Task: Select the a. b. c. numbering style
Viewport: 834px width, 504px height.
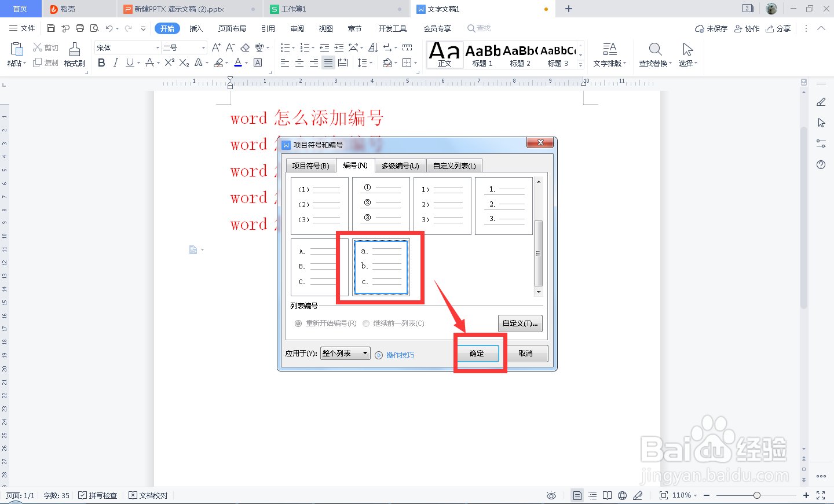Action: coord(381,267)
